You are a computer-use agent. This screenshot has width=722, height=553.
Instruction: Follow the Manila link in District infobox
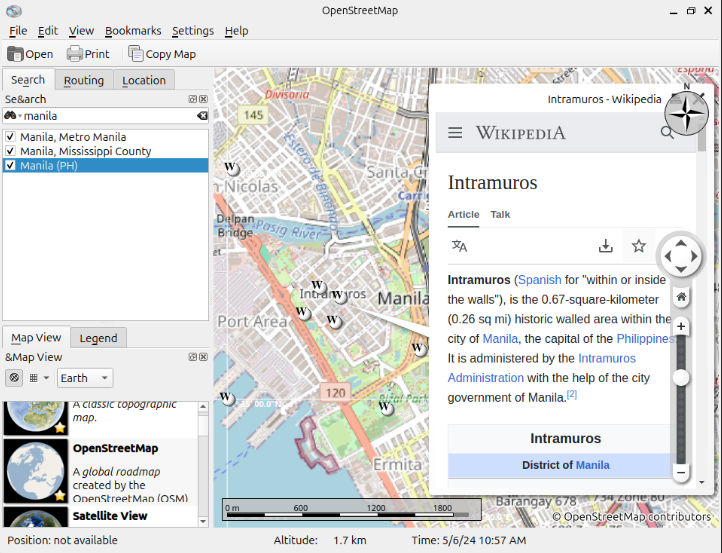pyautogui.click(x=593, y=465)
